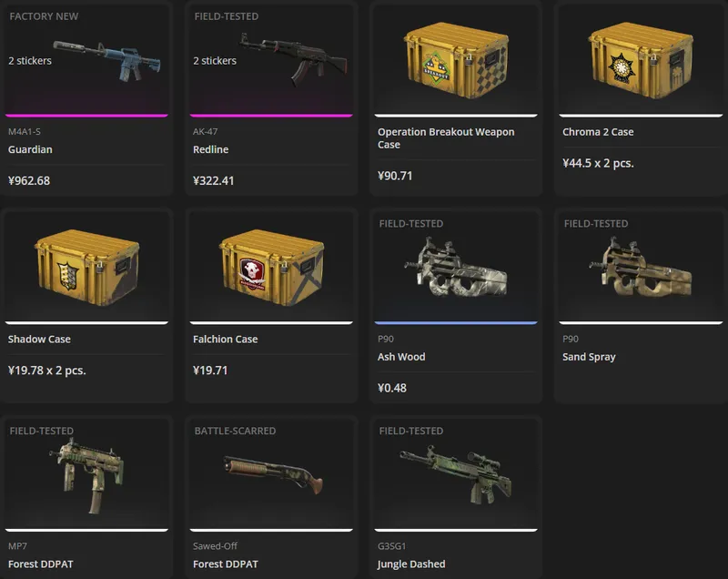Pick the Falchion Case crate icon
Image resolution: width=728 pixels, height=579 pixels.
point(271,268)
